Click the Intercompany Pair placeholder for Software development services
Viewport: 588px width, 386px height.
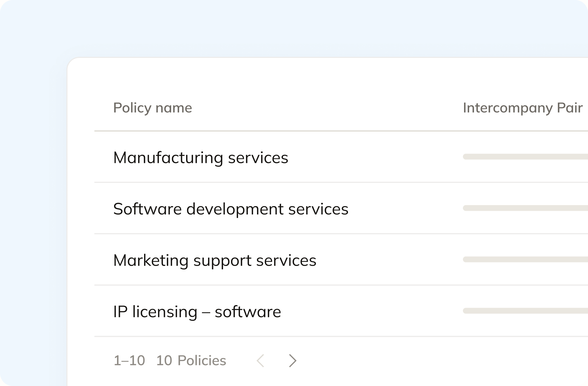tap(525, 208)
